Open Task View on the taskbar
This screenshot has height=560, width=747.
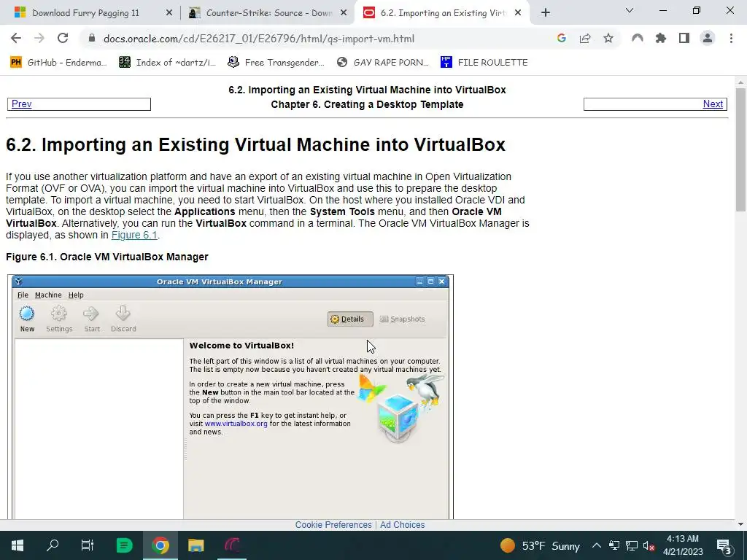coord(88,545)
